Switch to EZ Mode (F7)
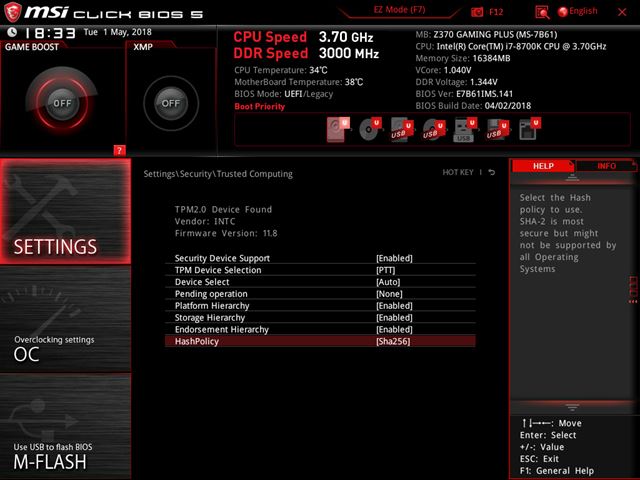 click(399, 10)
